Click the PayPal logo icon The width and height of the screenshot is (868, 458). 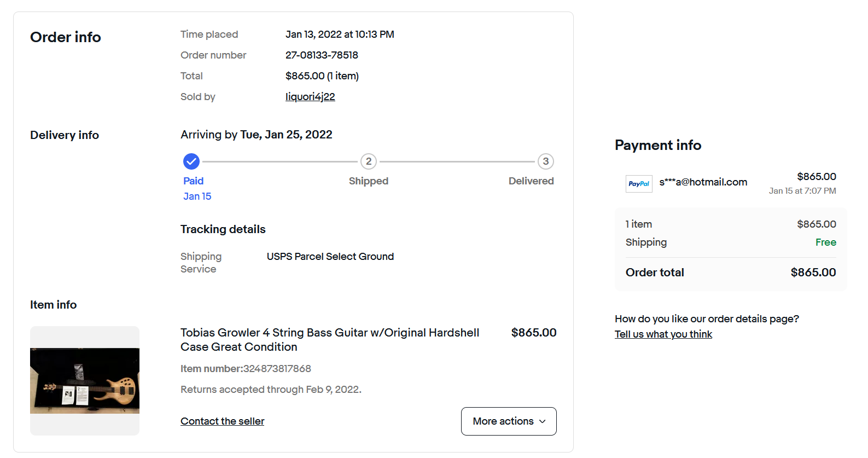[639, 184]
